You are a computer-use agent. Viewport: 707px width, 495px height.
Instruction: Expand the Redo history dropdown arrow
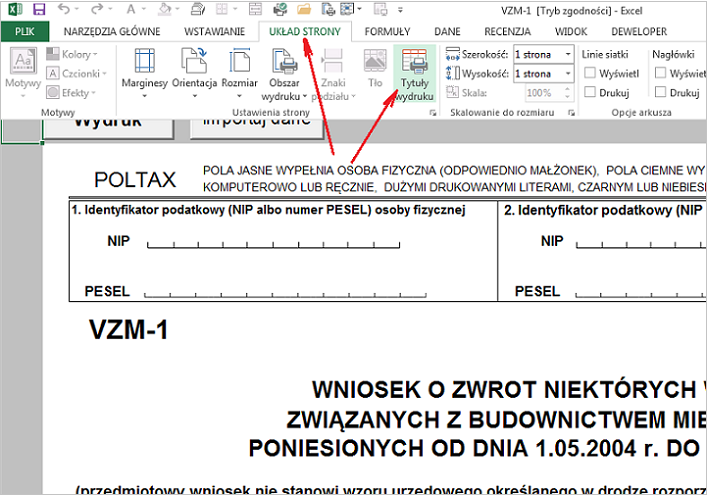[108, 9]
